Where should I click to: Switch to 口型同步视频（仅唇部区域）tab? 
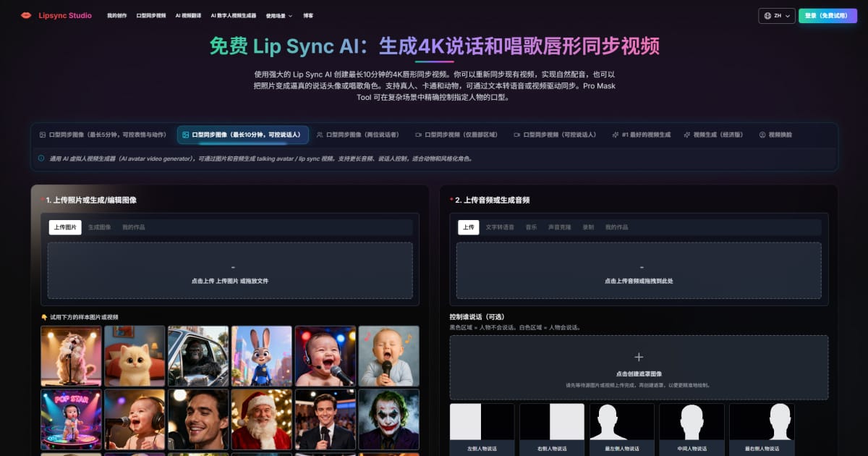pyautogui.click(x=457, y=135)
